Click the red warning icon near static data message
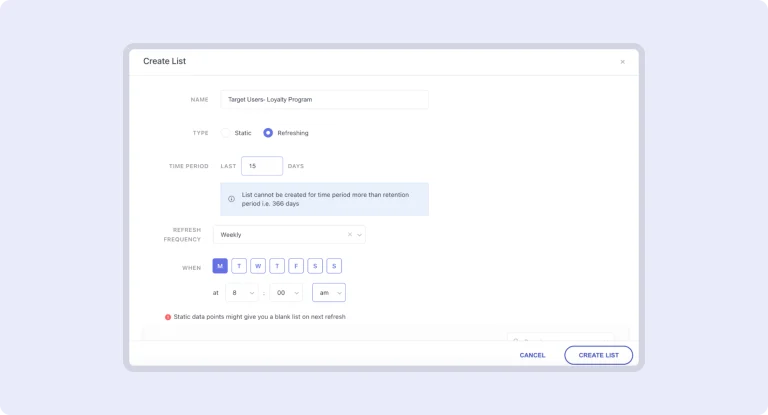 168,317
